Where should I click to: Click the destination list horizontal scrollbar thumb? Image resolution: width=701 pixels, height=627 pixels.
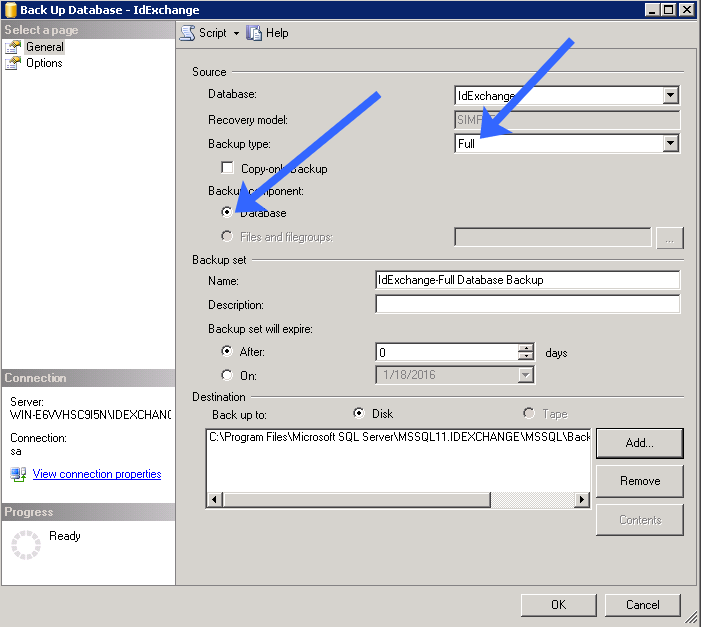pyautogui.click(x=356, y=500)
